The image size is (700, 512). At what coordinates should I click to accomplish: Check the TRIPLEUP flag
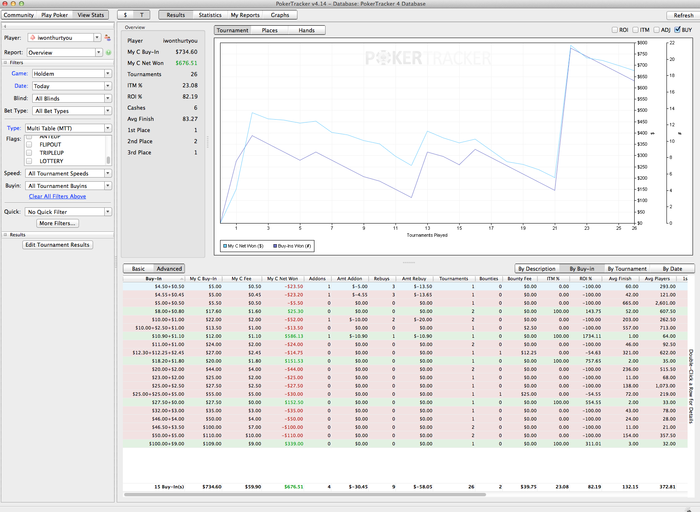click(x=29, y=153)
